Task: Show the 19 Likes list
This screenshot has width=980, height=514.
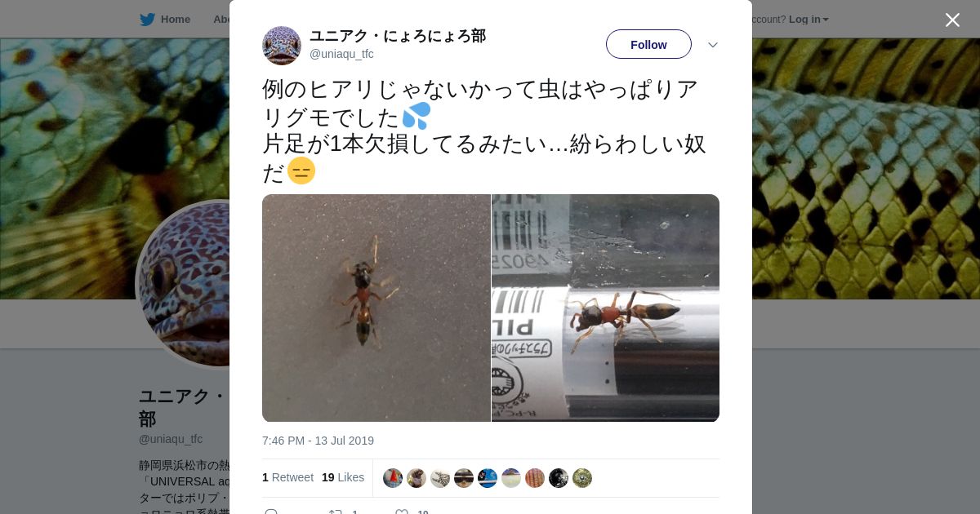Action: (x=343, y=477)
